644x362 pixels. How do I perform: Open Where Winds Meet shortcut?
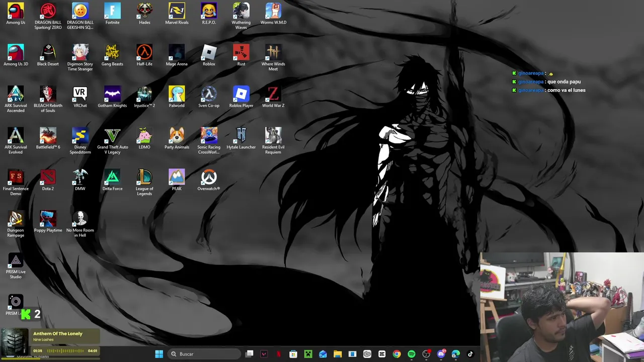[x=273, y=58]
